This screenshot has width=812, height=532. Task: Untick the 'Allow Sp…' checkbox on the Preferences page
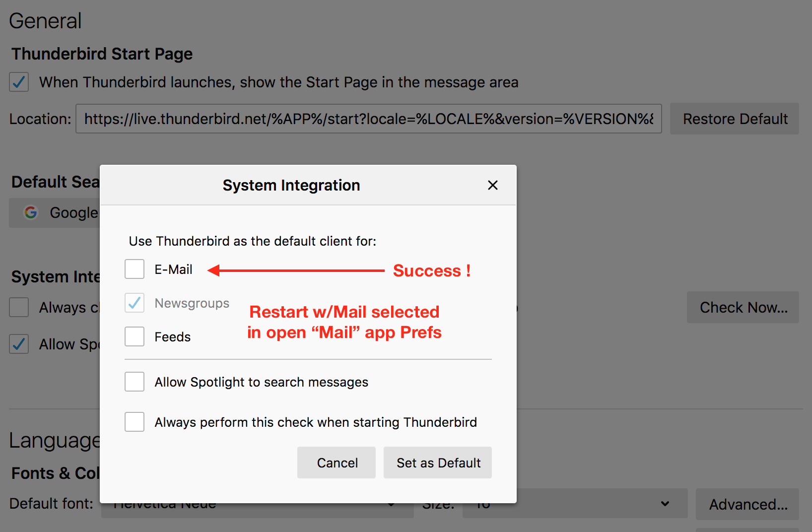pos(19,344)
